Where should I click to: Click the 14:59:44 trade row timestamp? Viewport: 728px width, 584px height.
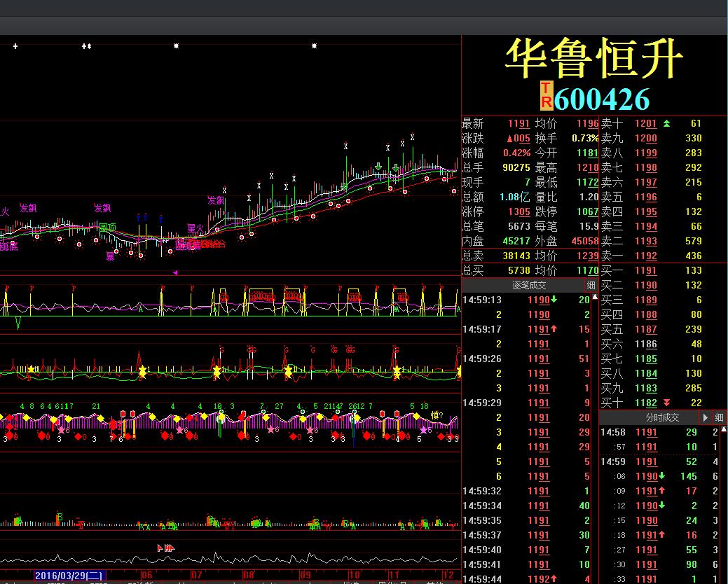click(x=482, y=579)
